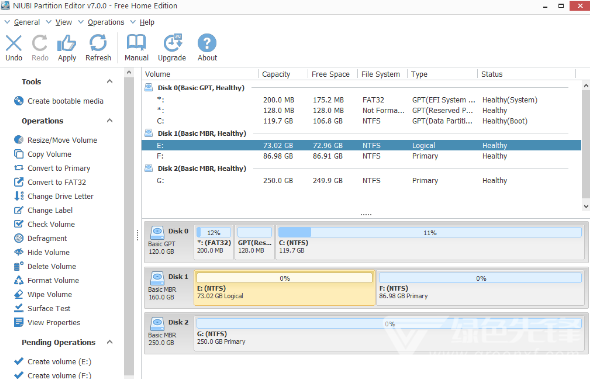595x379 pixels.
Task: Select the F: volume row in list
Action: (x=361, y=156)
